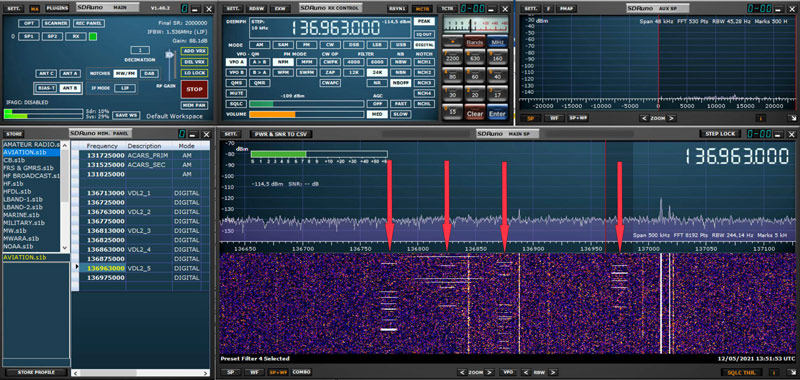Viewport: 800px width, 380px height.
Task: Open SETT. in the SDRuno Main panel
Action: [x=14, y=9]
